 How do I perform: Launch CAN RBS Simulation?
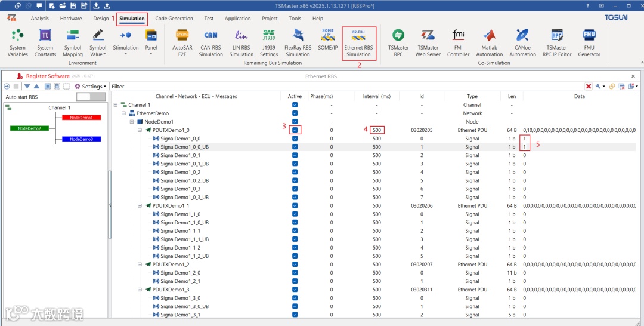(x=210, y=43)
